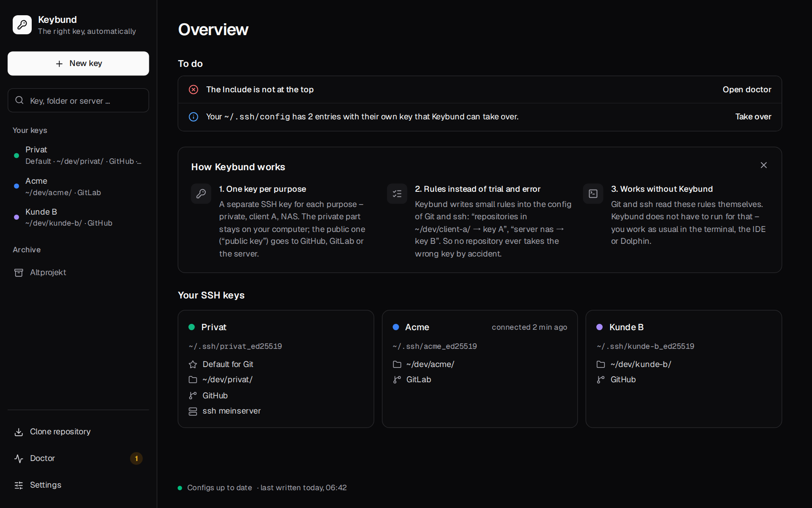Screen dimensions: 812x508
Task: Click the checklist icon for Rules step
Action: 397,193
